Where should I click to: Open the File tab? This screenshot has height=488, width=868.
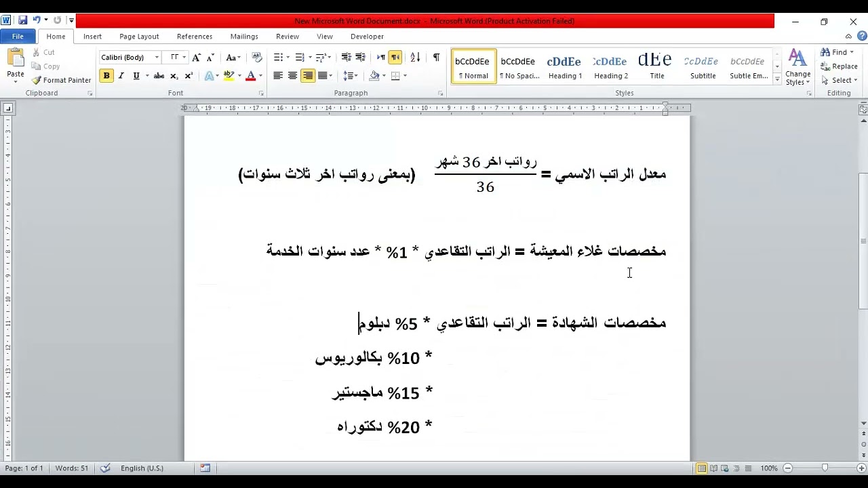pos(18,37)
